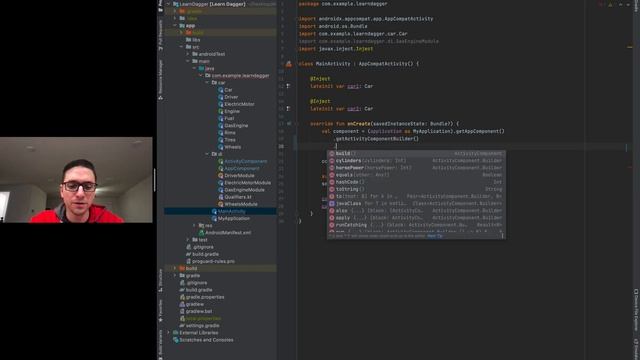Expand the res folder
Image resolution: width=640 pixels, height=360 pixels.
195,225
